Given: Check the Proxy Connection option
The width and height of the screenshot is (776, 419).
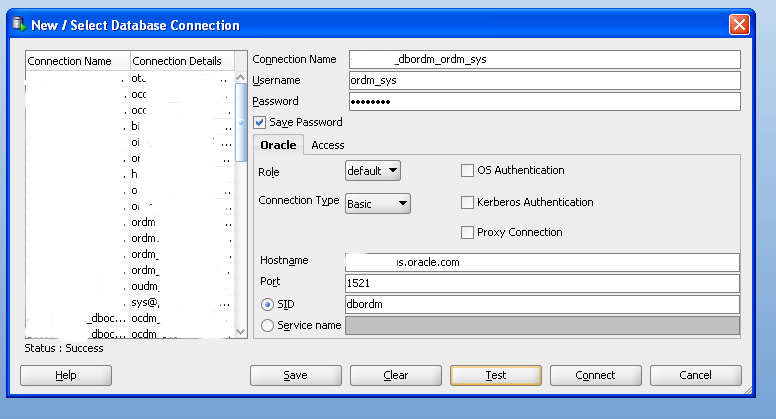Looking at the screenshot, I should [x=467, y=233].
